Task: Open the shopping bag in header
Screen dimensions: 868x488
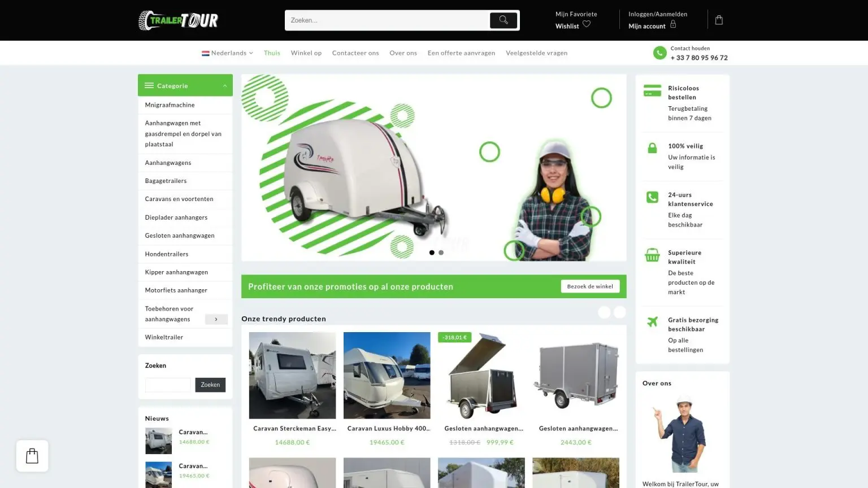Action: (x=719, y=20)
